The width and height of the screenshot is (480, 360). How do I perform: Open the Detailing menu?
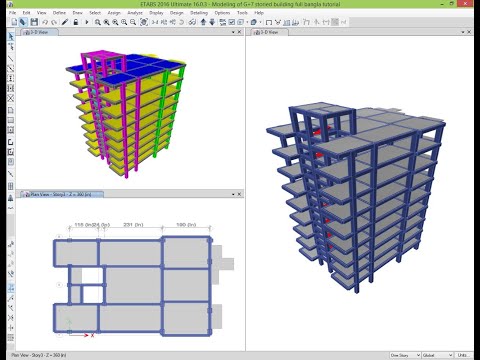pos(199,13)
